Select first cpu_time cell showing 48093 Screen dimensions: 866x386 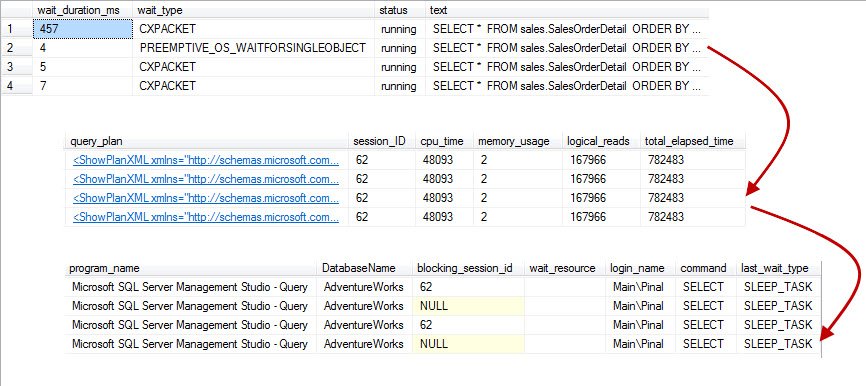[444, 160]
